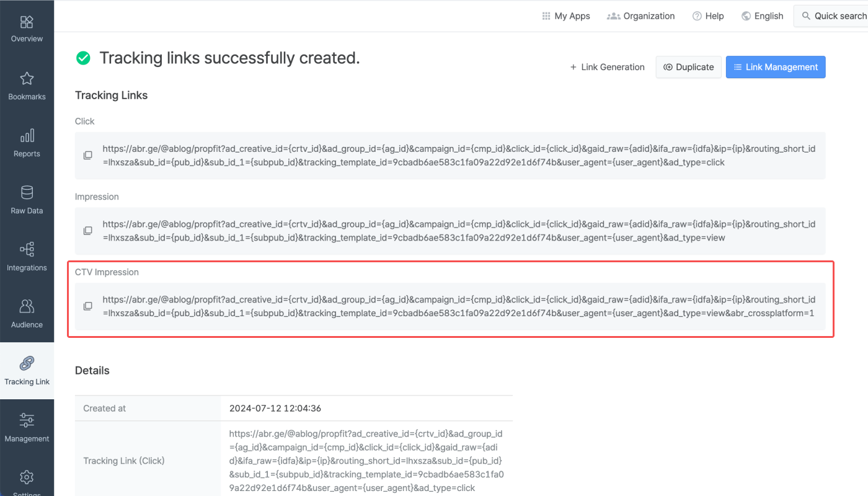This screenshot has width=868, height=496.
Task: Copy the Impression tracking link
Action: click(x=88, y=231)
